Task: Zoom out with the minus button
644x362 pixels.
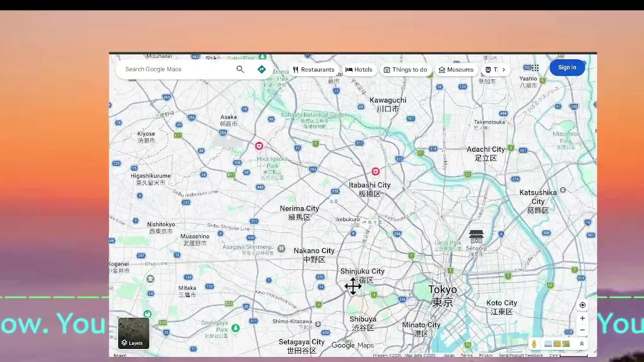Action: (582, 330)
